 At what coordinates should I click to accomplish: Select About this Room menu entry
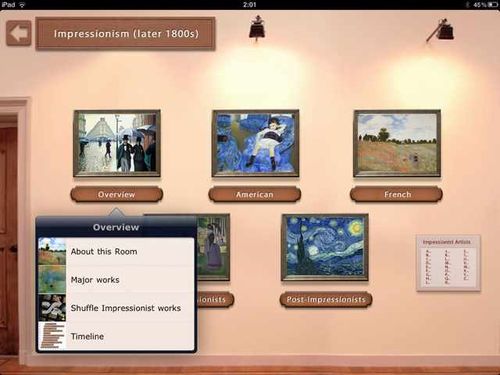click(116, 252)
